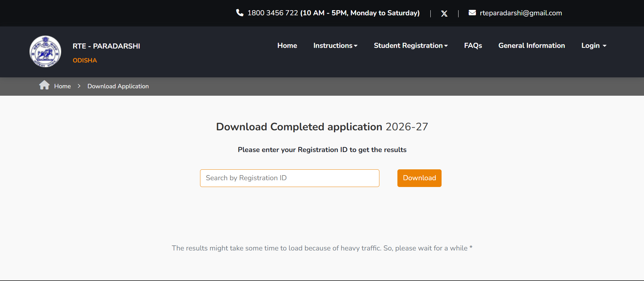Focus the Search by Registration ID field
Screen dimensions: 644x281
289,178
